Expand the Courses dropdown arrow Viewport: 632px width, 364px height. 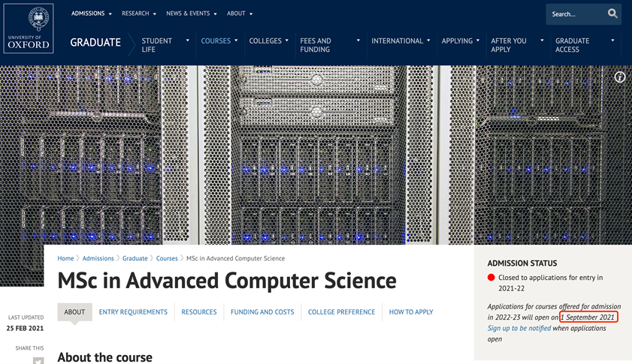(x=236, y=41)
